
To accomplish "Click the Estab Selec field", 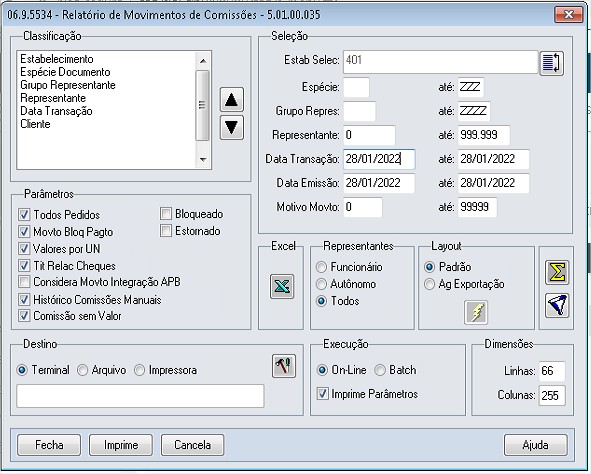I will (440, 62).
